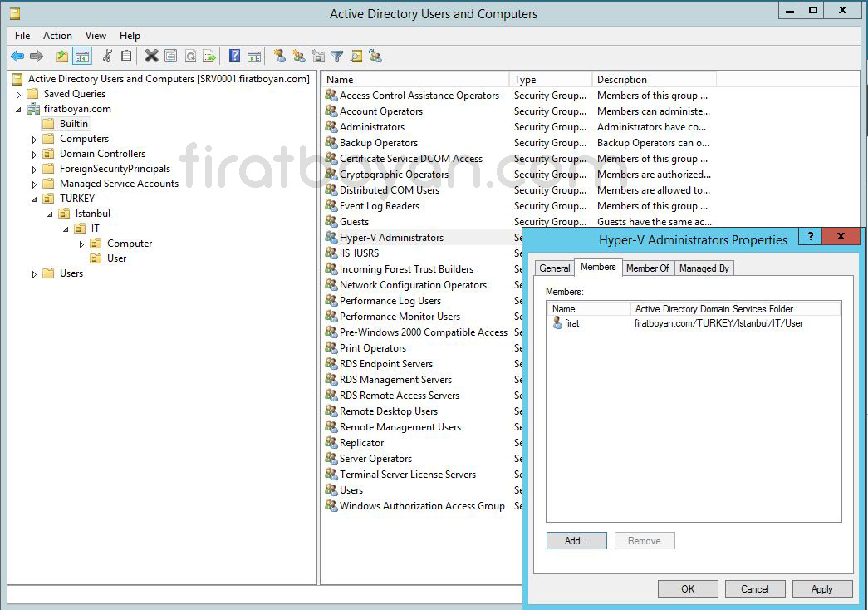Select the Members tab

(x=598, y=267)
